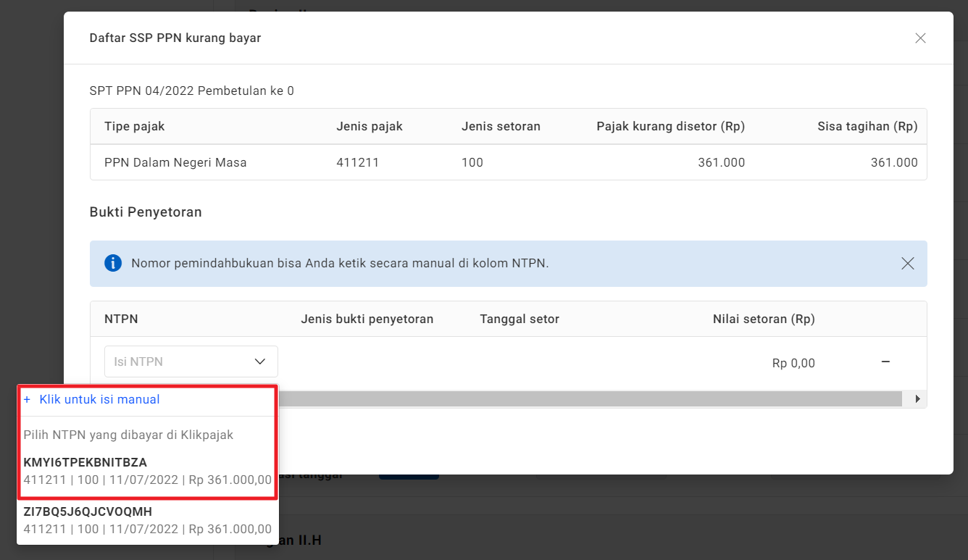Viewport: 968px width, 560px height.
Task: Click the "Nilai setoran (Rp)" column header
Action: pyautogui.click(x=764, y=319)
